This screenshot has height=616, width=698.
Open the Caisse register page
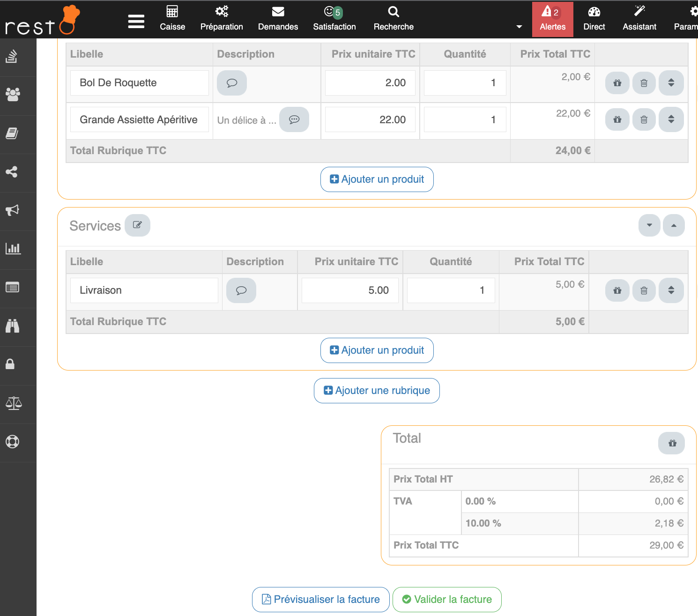[x=172, y=19]
